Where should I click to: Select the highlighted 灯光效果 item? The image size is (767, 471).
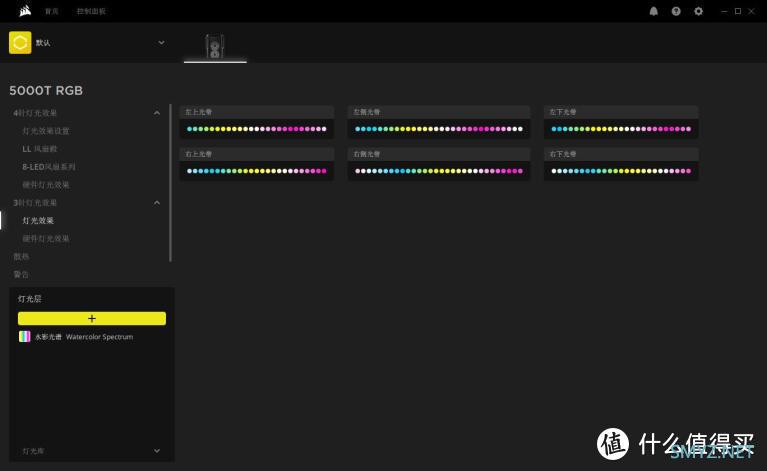point(38,221)
